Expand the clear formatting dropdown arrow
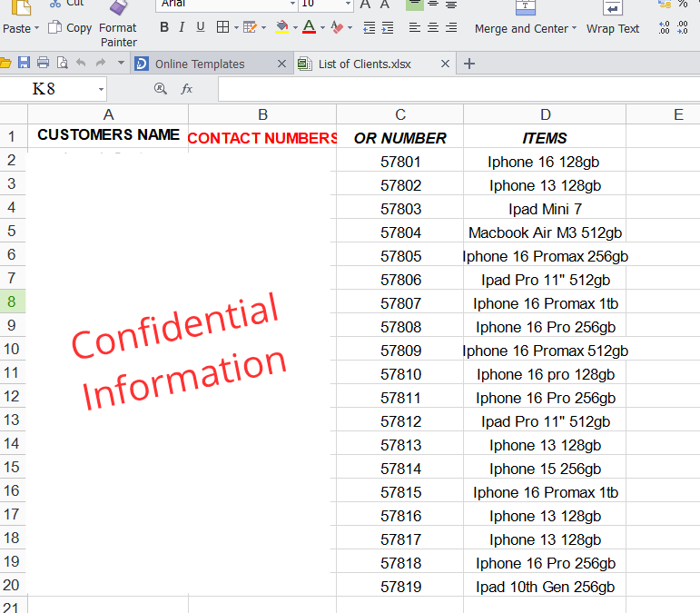This screenshot has width=700, height=613. pos(350,27)
